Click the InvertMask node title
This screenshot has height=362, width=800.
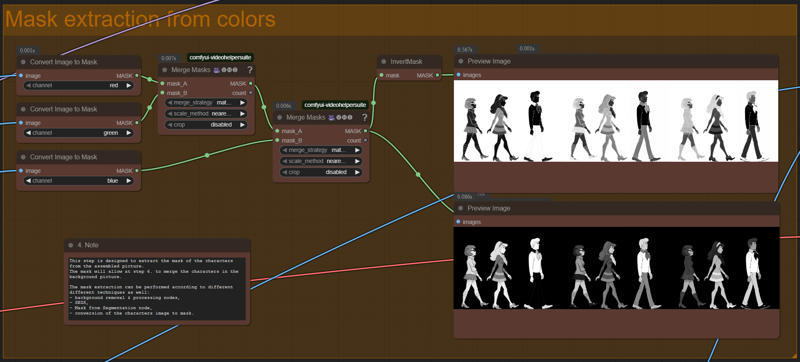[406, 62]
